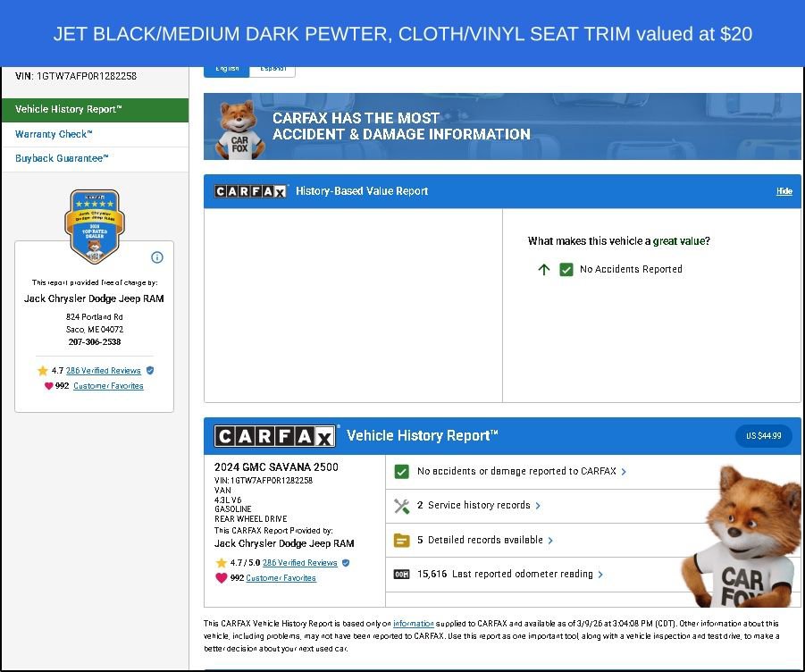805x672 pixels.
Task: Click the green check beside No Accidents Reported
Action: pyautogui.click(x=566, y=269)
